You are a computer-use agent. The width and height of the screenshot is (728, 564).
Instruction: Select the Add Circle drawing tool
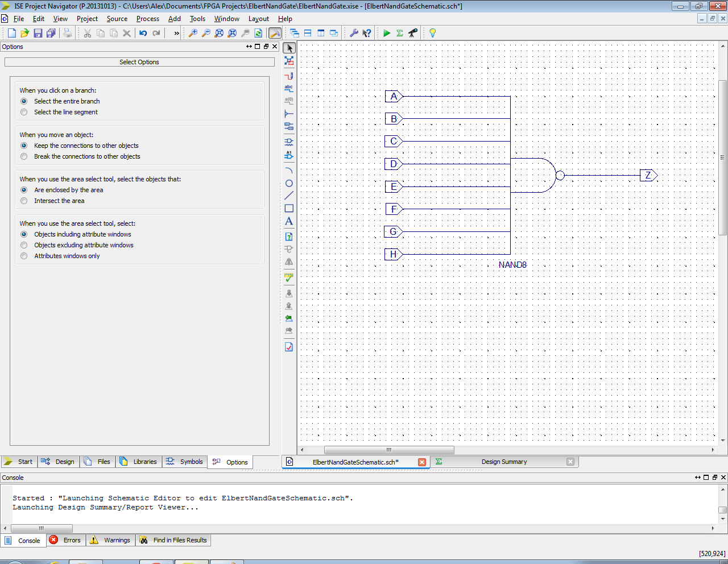[x=289, y=183]
